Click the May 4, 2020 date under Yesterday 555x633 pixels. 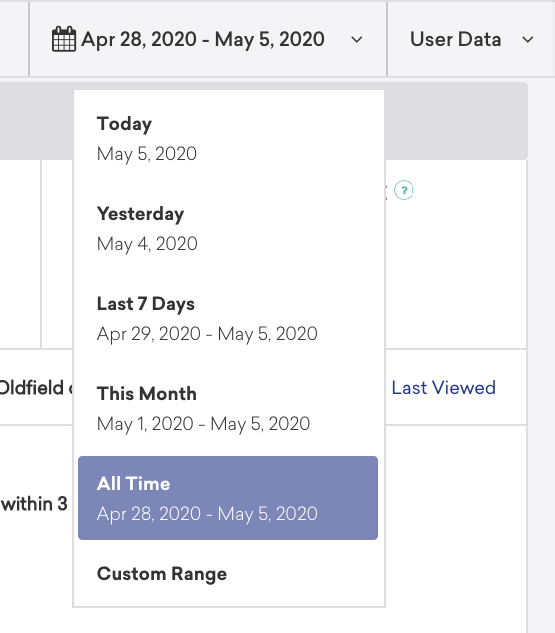pyautogui.click(x=147, y=244)
